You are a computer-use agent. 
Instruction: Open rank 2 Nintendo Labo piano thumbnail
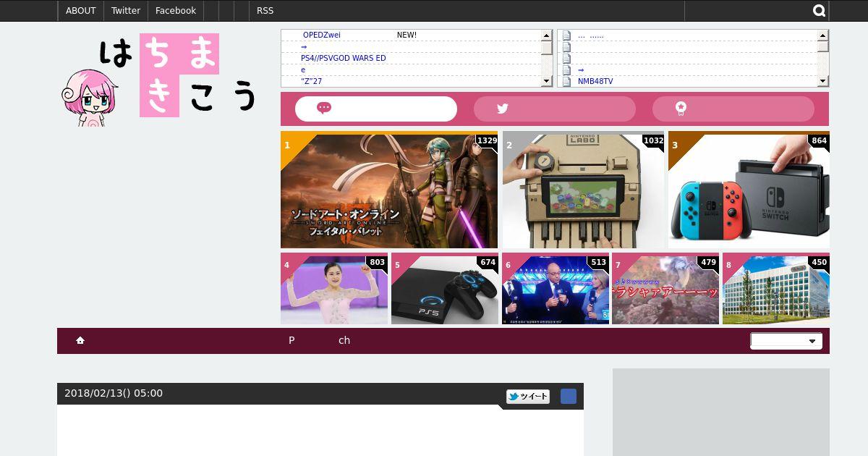click(x=583, y=190)
